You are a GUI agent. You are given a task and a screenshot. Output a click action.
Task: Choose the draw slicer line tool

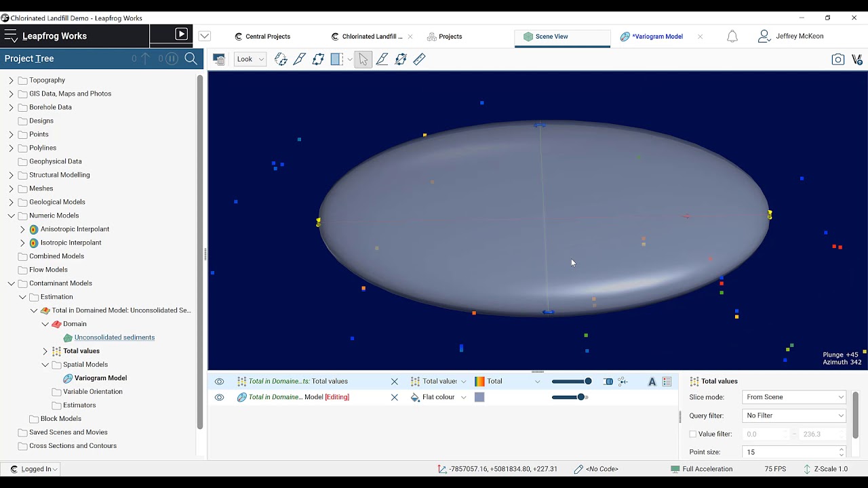pyautogui.click(x=299, y=59)
